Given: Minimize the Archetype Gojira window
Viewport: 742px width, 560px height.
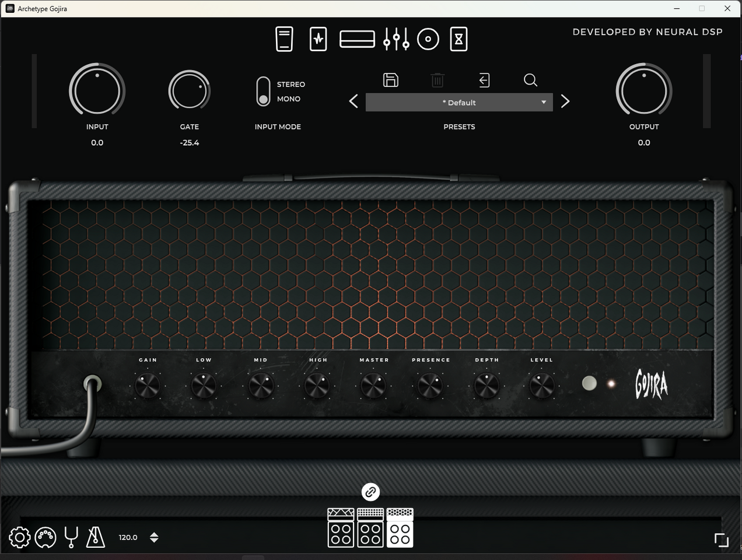Looking at the screenshot, I should click(677, 8).
